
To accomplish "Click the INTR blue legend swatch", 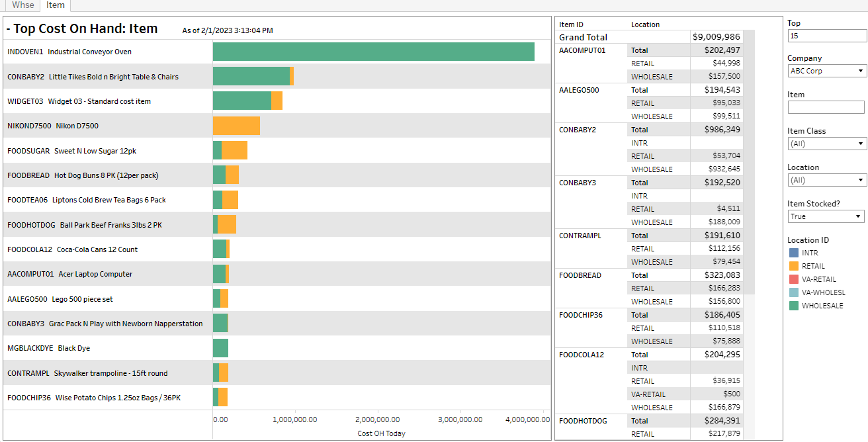I will 794,253.
